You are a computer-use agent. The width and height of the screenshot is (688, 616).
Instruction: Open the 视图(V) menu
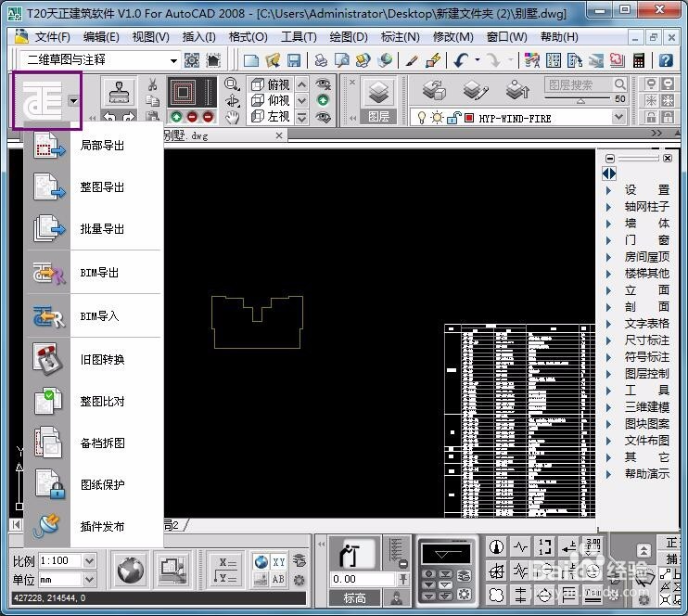(150, 37)
